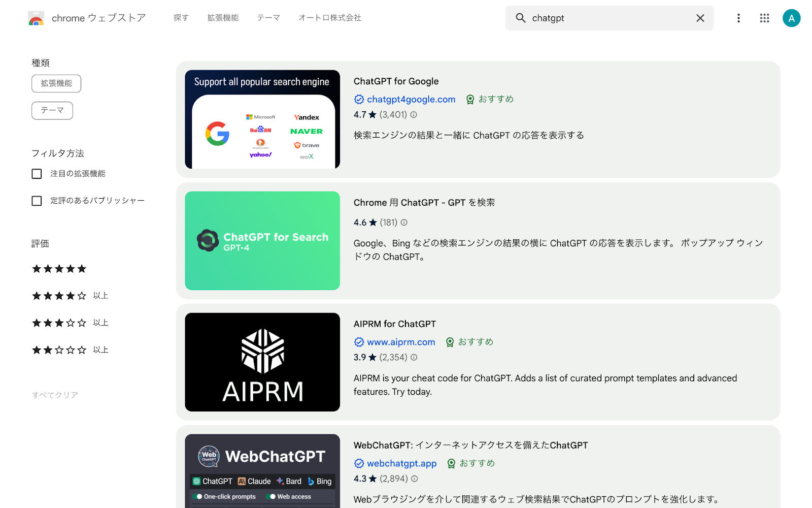Viewport: 812px width, 508px height.
Task: Click rating info icon for ChatGPT for Google
Action: tap(414, 115)
